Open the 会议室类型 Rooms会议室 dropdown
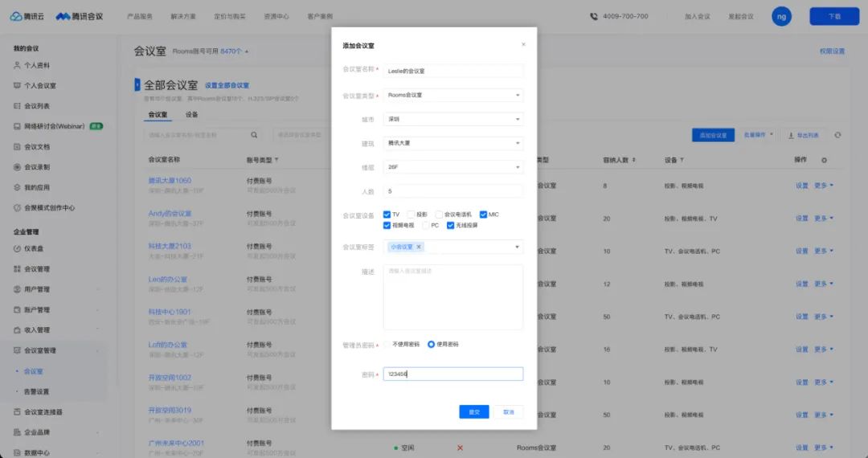The width and height of the screenshot is (868, 458). (x=452, y=95)
